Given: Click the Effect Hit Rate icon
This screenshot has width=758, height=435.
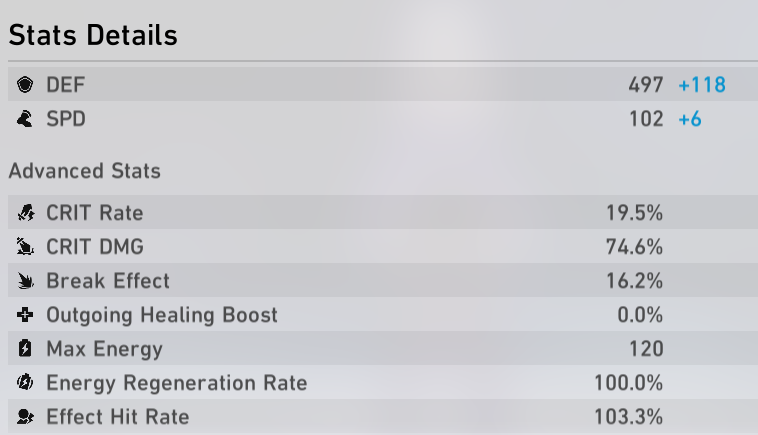Looking at the screenshot, I should (25, 417).
